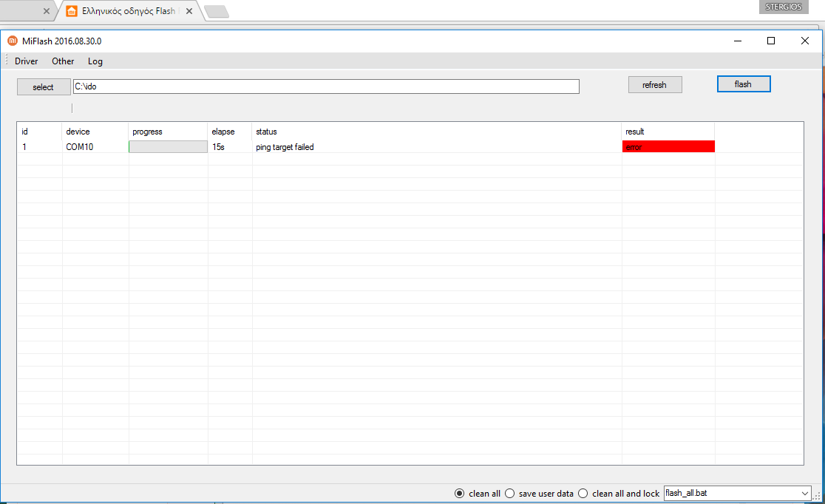Close the leftmost browser tab
Screen dimensions: 825x504
[47, 11]
